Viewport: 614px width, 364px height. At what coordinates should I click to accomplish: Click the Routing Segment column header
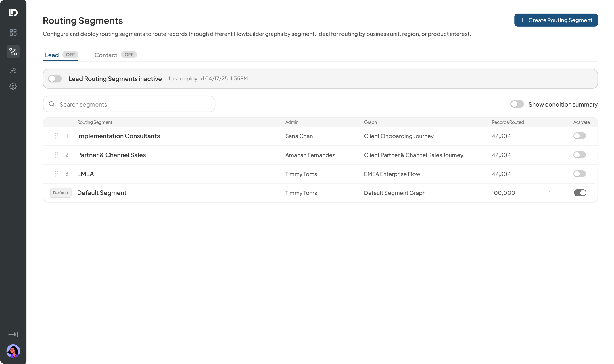[x=95, y=122]
